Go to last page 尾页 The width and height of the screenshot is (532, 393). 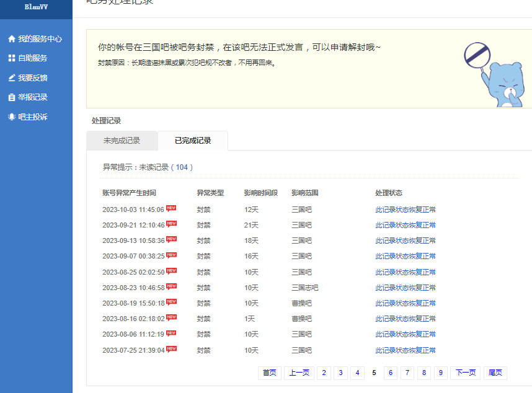click(495, 373)
